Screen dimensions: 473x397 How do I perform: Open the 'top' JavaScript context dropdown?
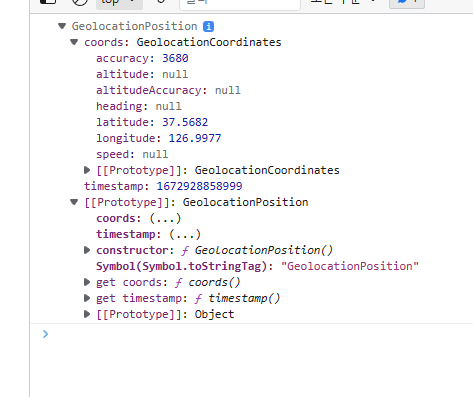tap(119, 3)
